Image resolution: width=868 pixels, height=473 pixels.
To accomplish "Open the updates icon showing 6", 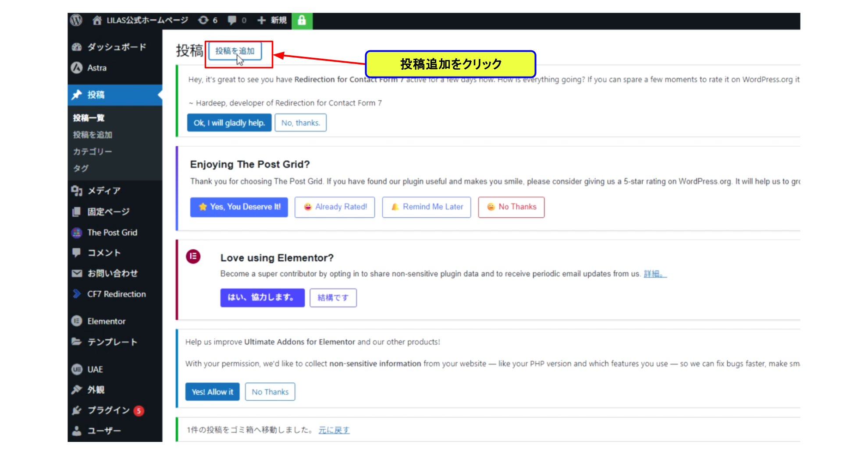I will click(x=203, y=20).
